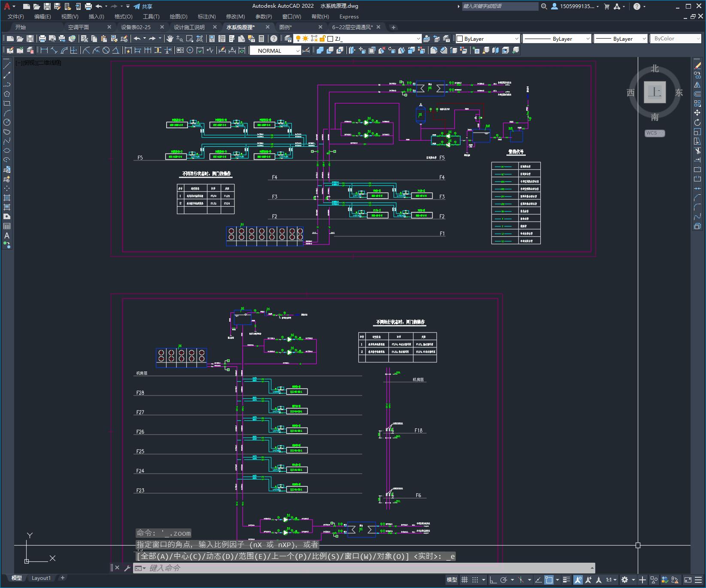Screen dimensions: 706x588
Task: Select the Multiline Text tool
Action: coord(7,235)
